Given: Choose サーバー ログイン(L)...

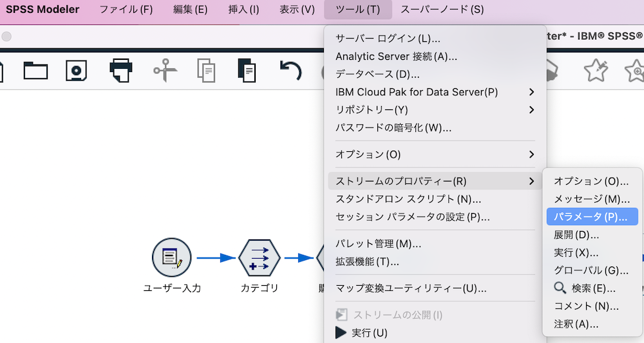Looking at the screenshot, I should [435, 39].
